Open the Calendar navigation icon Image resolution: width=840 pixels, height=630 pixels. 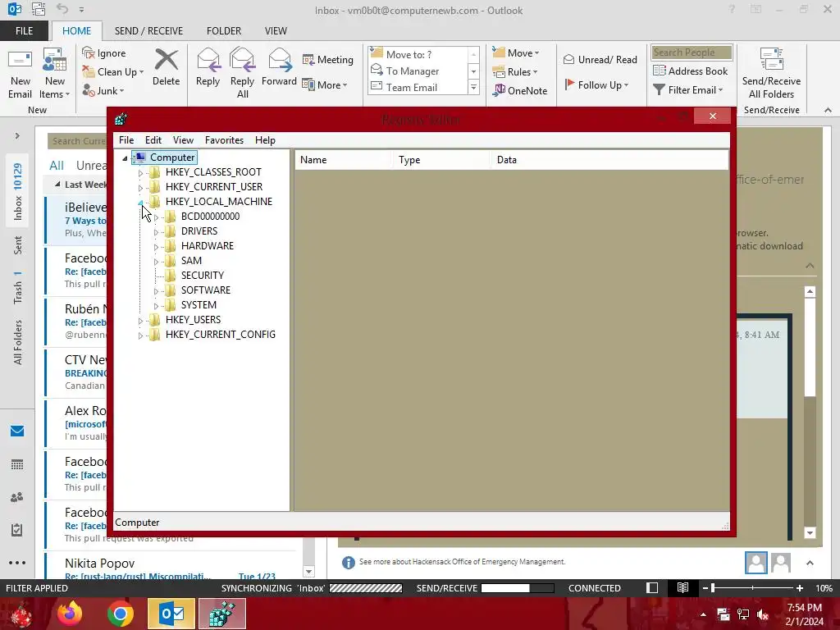tap(17, 464)
